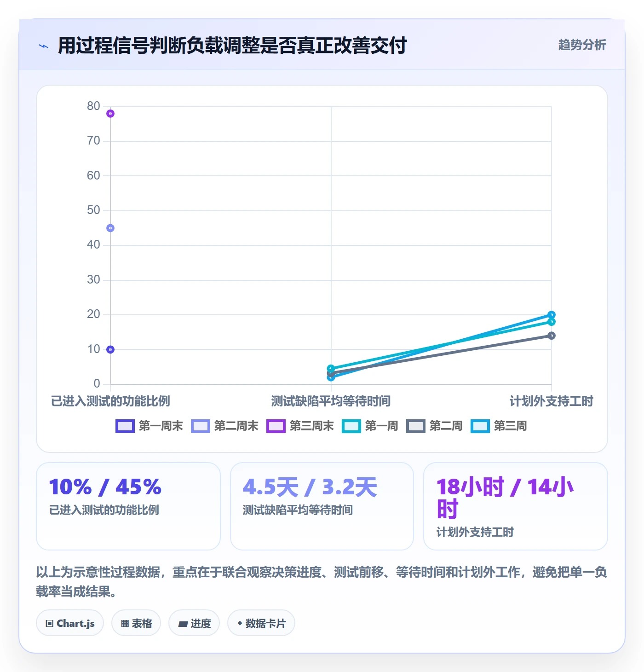Click the 第三周 line endpoint at 20

pyautogui.click(x=552, y=315)
